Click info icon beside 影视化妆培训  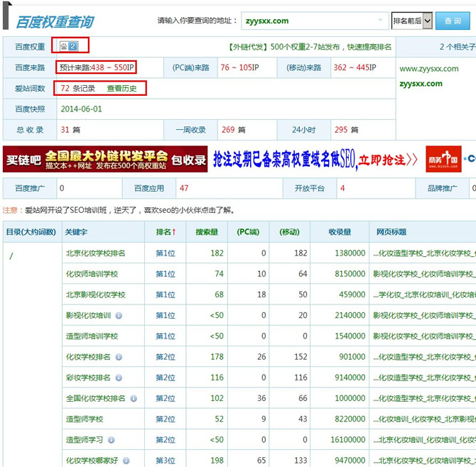tap(119, 316)
